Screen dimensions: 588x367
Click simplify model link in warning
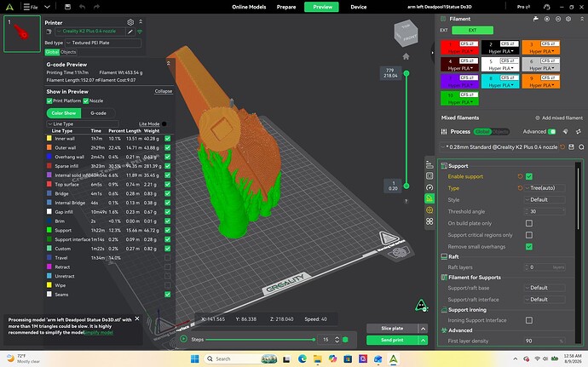click(99, 332)
